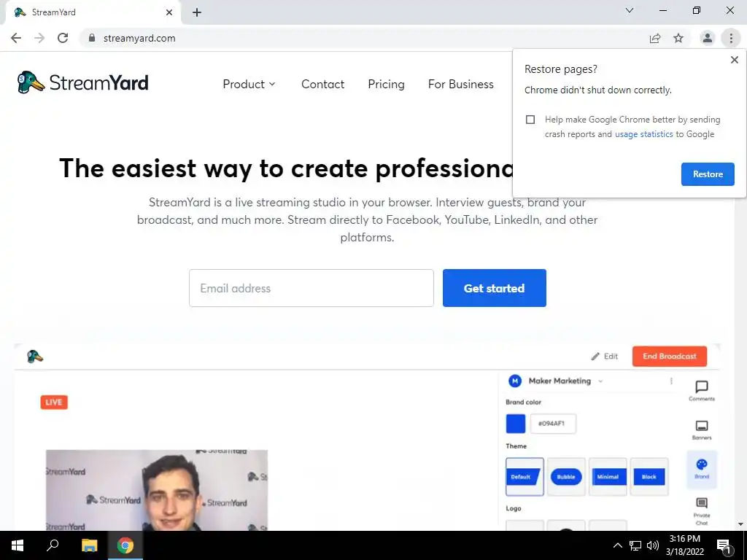Enable sending crash reports checkbox

[530, 120]
